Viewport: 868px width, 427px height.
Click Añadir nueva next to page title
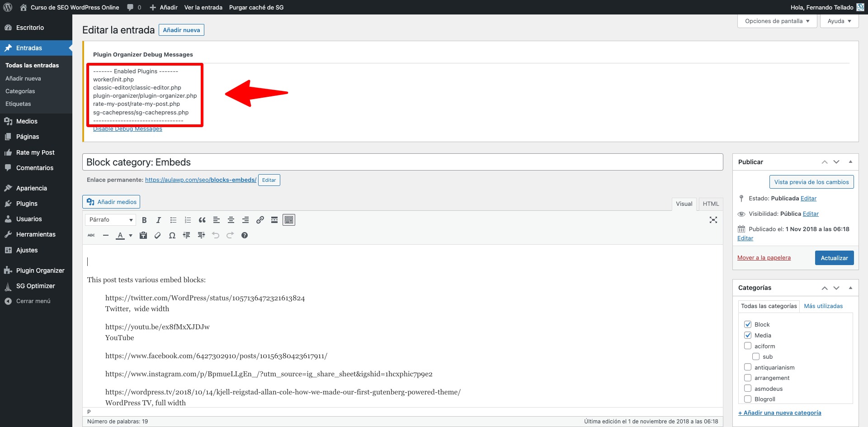click(181, 30)
